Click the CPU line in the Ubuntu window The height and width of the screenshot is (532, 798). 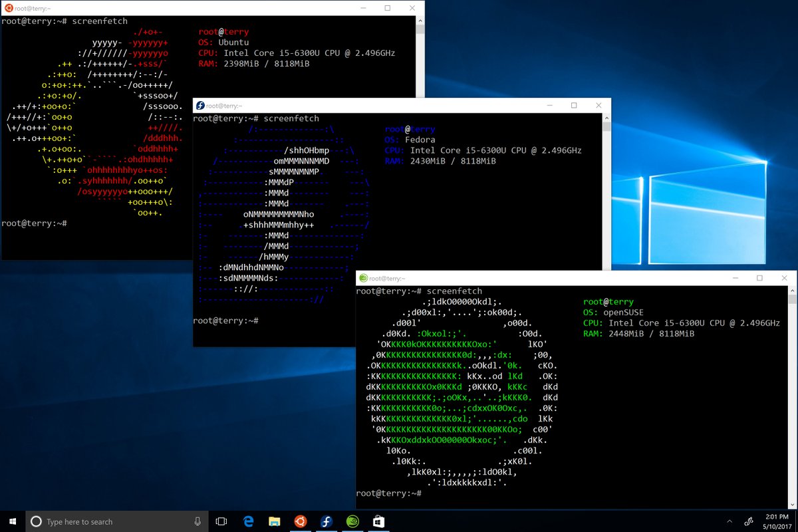(x=297, y=53)
